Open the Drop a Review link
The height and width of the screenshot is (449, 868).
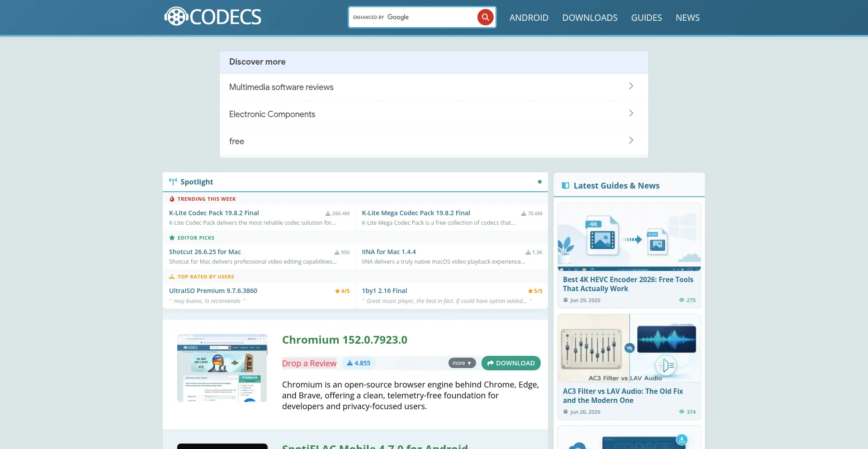pyautogui.click(x=309, y=363)
